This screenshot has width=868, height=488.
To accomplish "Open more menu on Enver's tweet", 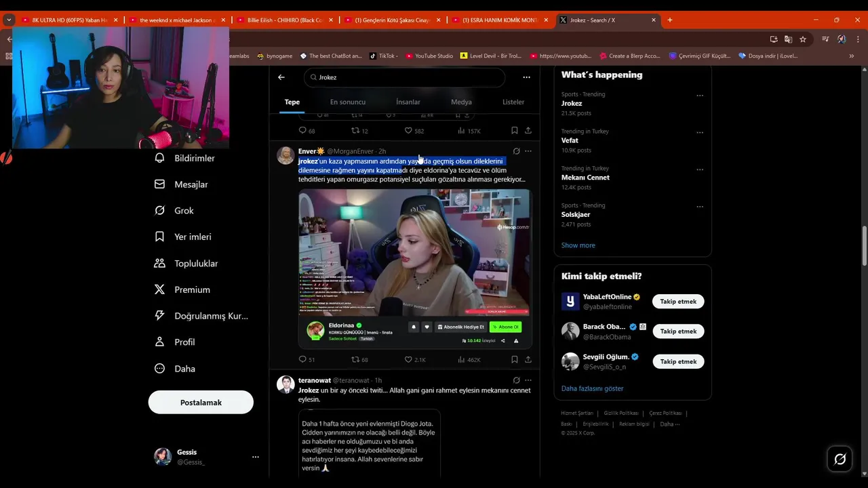I will (528, 151).
